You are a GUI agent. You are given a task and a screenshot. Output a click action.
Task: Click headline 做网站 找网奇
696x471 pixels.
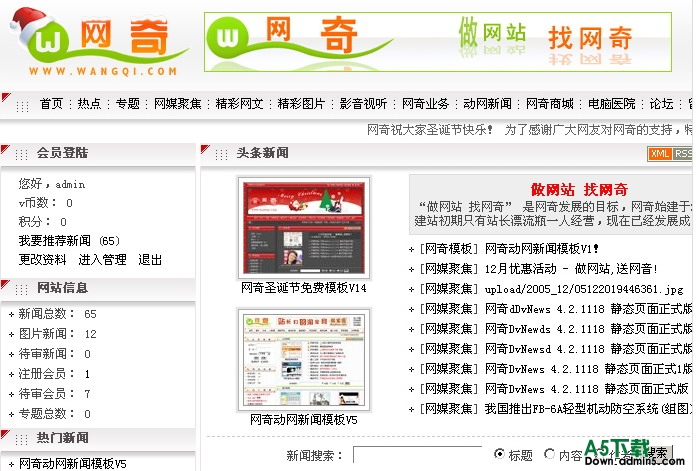[x=579, y=190]
